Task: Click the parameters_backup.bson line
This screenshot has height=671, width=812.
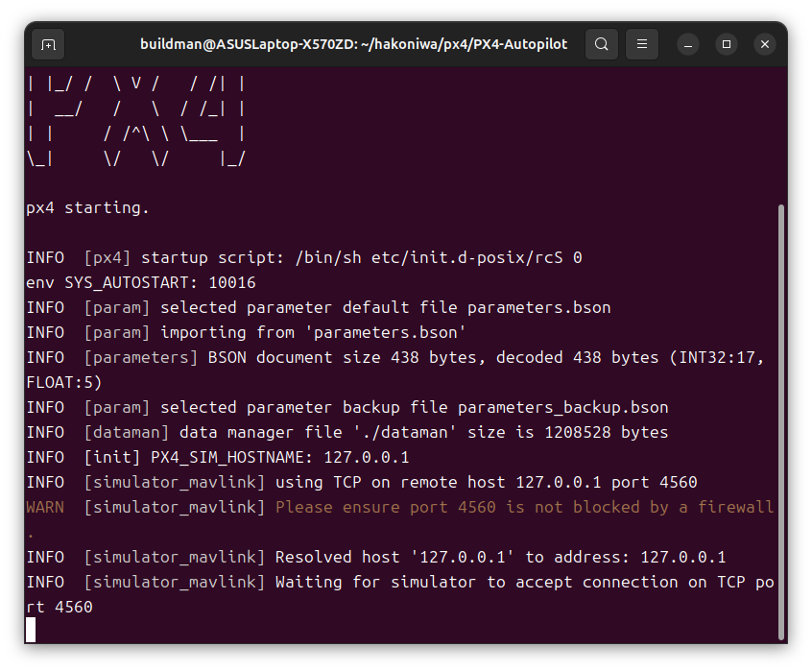Action: click(347, 407)
